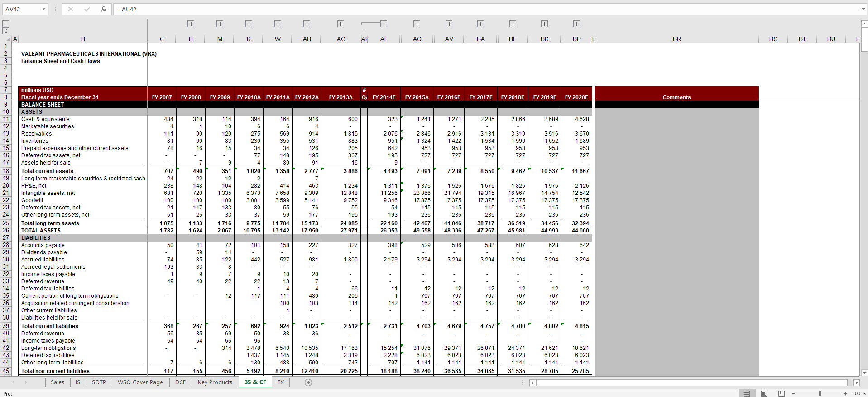Click outline level 1 button
The image size is (868, 397).
pos(5,24)
